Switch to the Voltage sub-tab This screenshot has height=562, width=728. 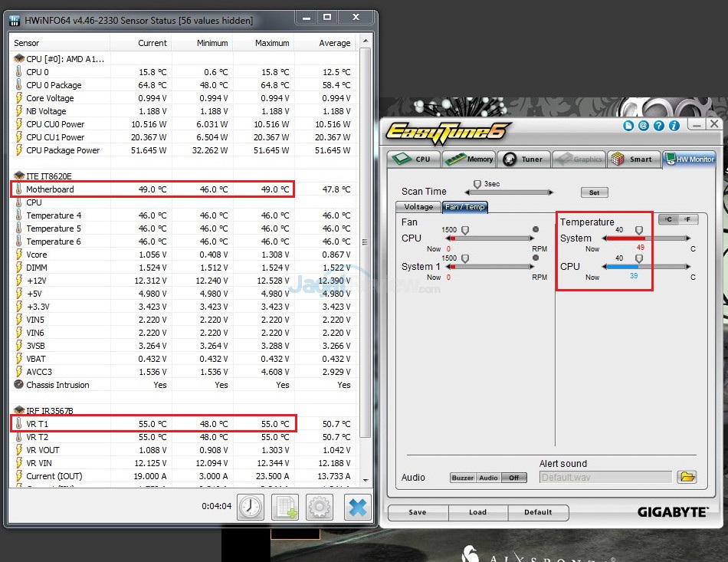point(418,207)
